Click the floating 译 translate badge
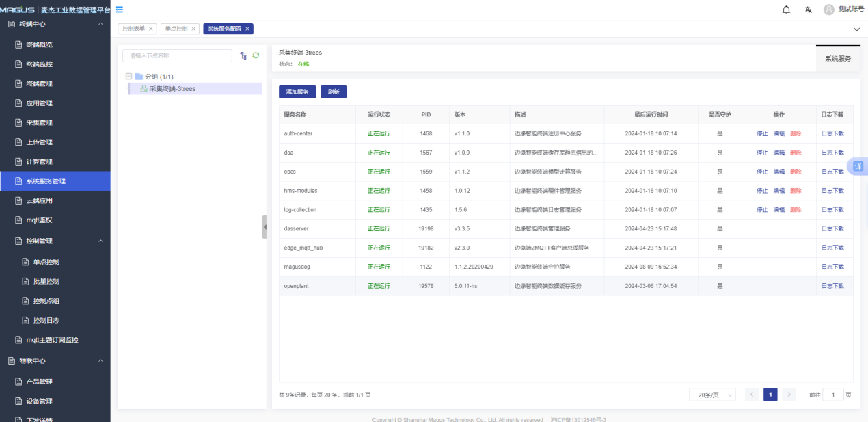 point(858,166)
